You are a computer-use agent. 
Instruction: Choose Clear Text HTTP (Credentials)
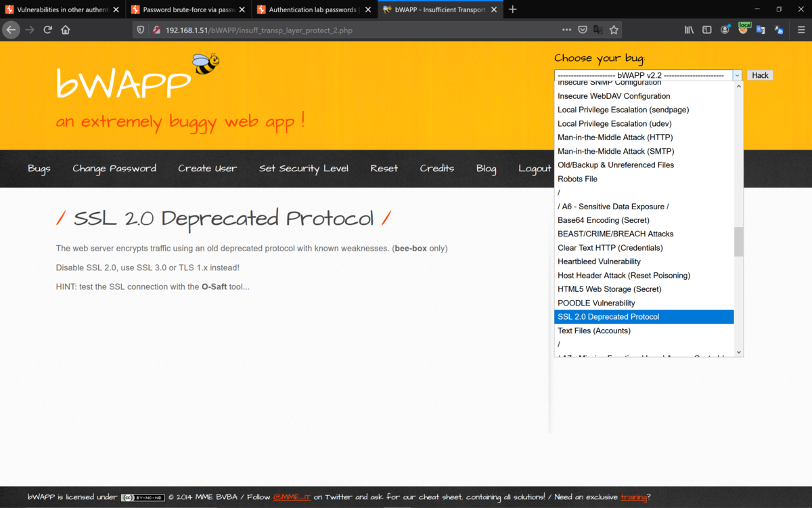644,248
